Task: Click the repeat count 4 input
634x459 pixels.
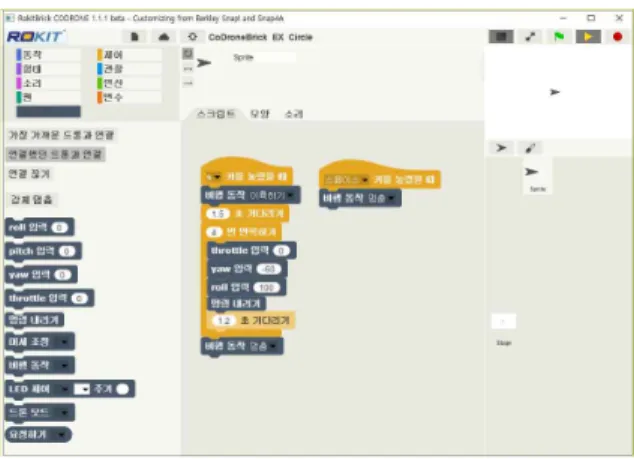Action: click(214, 232)
